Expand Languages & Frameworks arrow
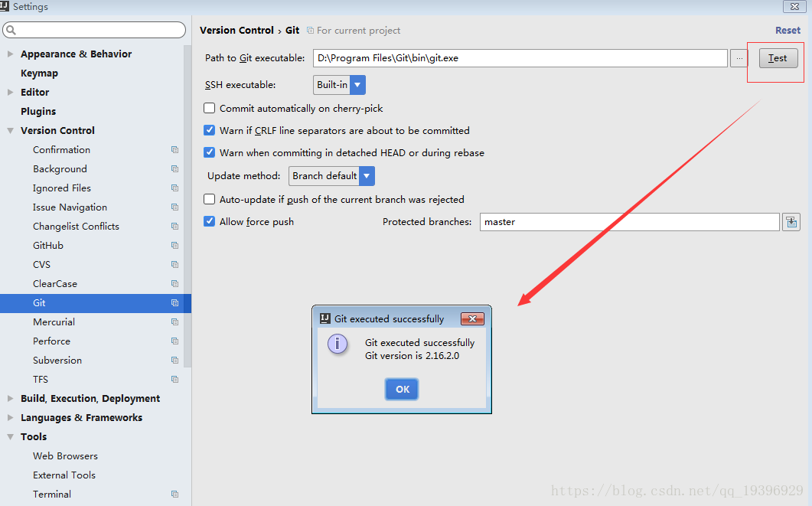The height and width of the screenshot is (506, 812). [11, 417]
